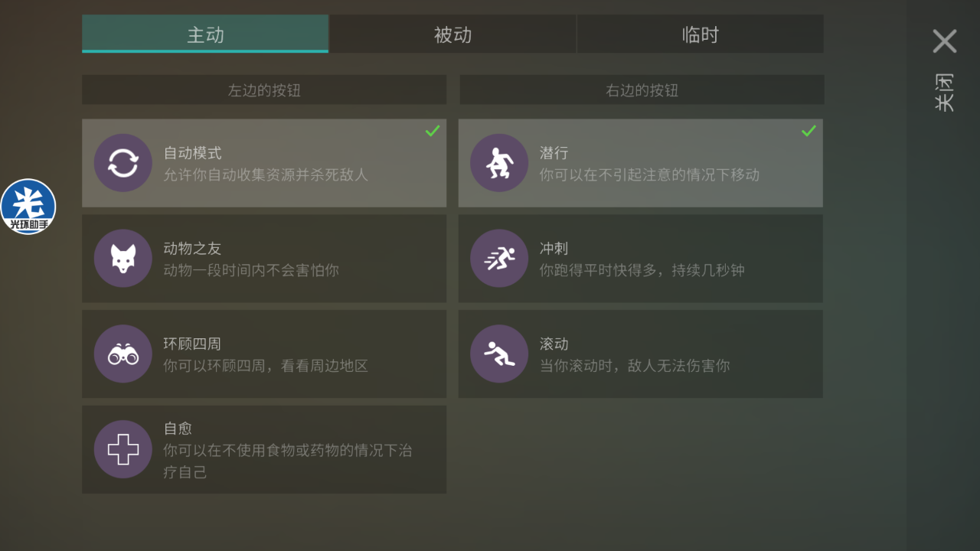The height and width of the screenshot is (551, 980).
Task: Choose the 滚动 skill description text
Action: [x=635, y=366]
